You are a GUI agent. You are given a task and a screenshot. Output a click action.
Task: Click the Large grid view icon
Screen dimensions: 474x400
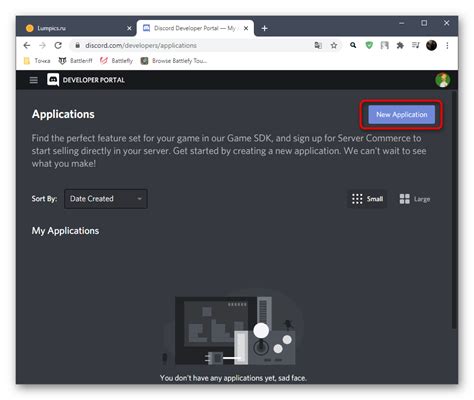[405, 199]
